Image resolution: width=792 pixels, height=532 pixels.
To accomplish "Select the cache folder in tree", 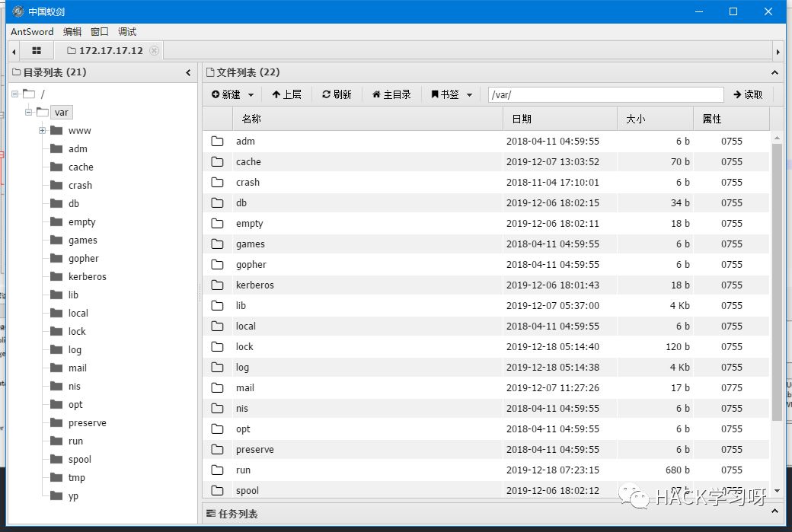I will coord(81,167).
